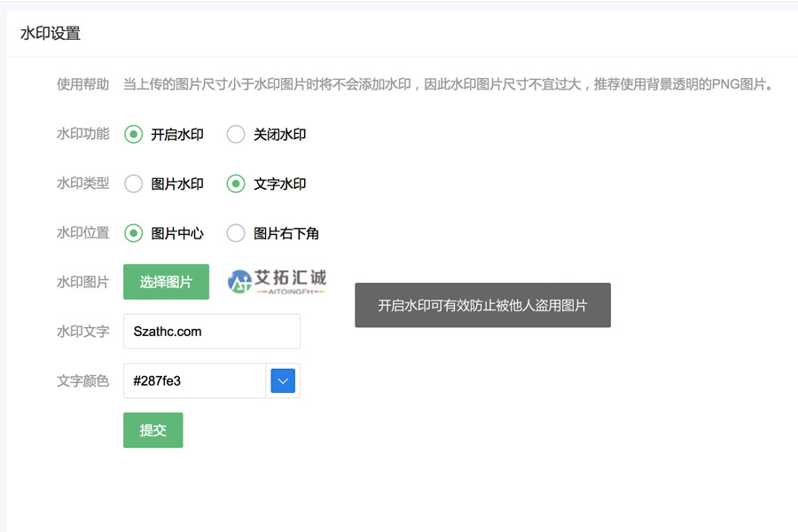Click the 水印位置 row label

(x=82, y=233)
